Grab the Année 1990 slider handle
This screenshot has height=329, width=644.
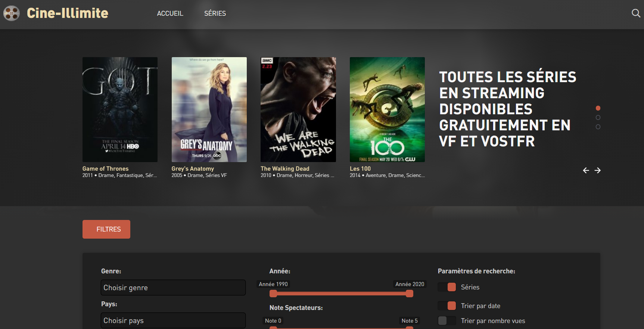[x=273, y=294]
